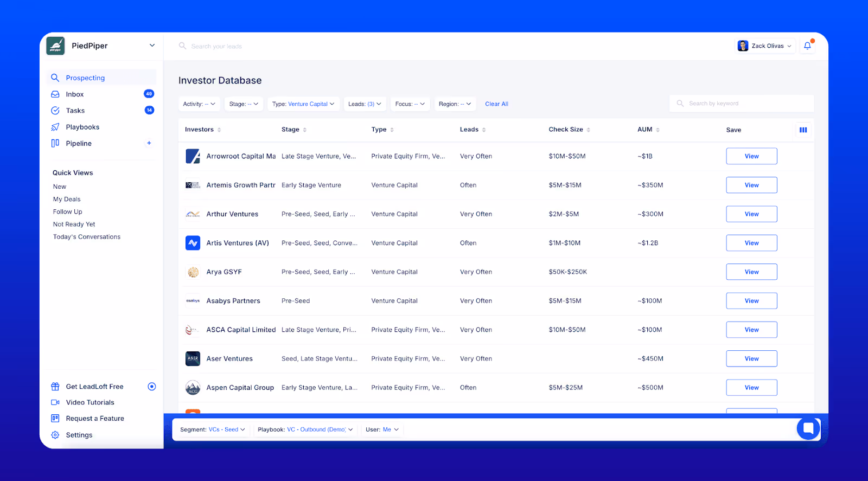Open the Playbook: VC - Outbound dropdown
The width and height of the screenshot is (868, 481).
pos(305,429)
